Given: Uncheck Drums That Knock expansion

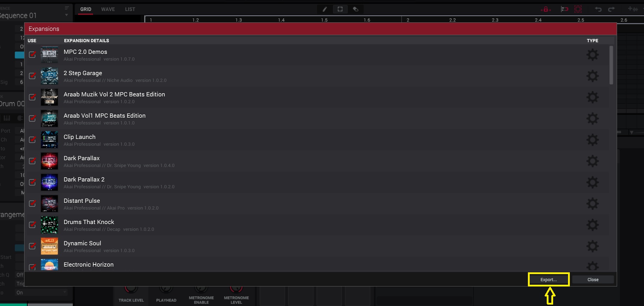Looking at the screenshot, I should pos(32,225).
